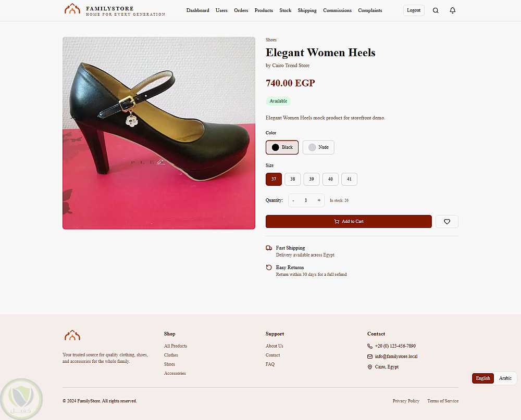Screen dimensions: 521x420
Task: Click the info@familystore.local email address
Action: coord(396,357)
